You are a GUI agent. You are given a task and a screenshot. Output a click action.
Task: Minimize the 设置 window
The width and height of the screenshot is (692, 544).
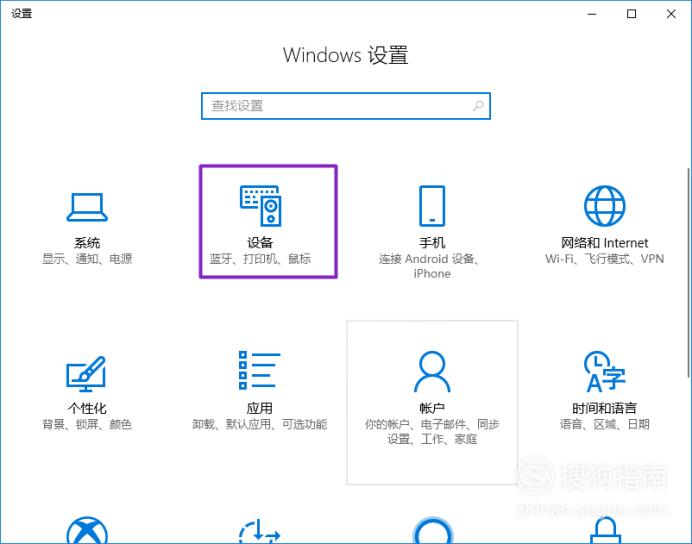point(592,14)
